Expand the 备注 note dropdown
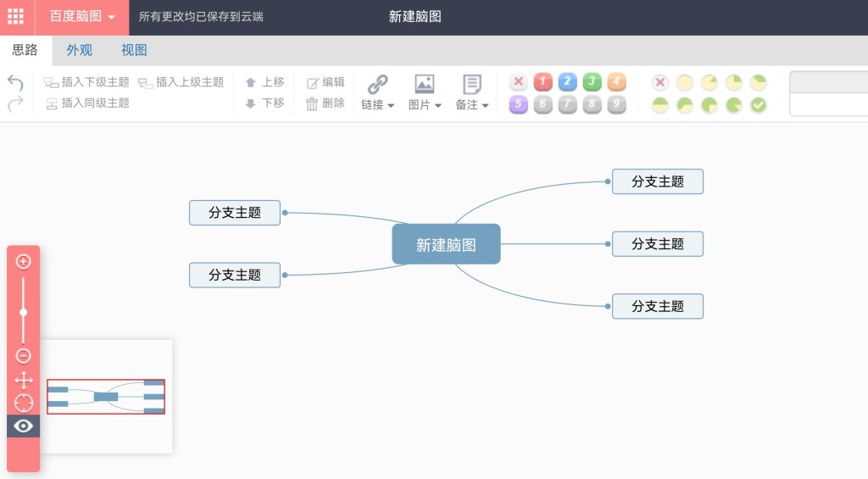 click(472, 105)
